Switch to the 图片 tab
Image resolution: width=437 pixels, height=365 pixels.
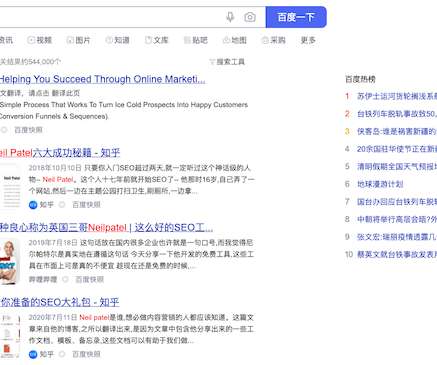(79, 40)
